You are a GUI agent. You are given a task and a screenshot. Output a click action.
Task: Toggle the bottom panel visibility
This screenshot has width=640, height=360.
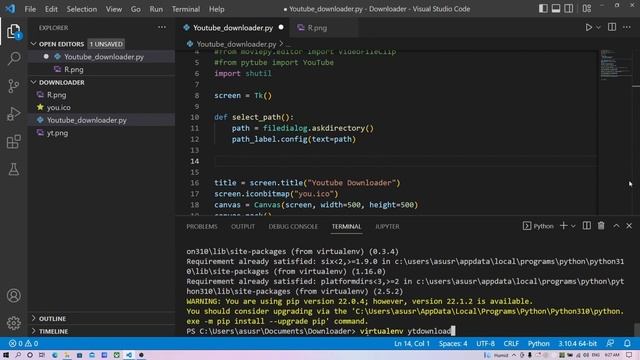tap(556, 9)
